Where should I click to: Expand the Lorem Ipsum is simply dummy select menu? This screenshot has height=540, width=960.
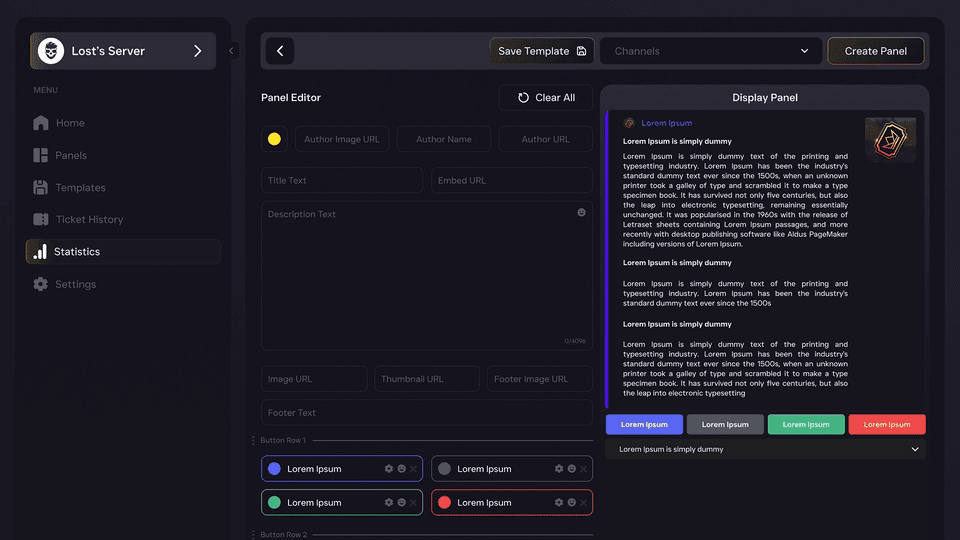[x=765, y=449]
